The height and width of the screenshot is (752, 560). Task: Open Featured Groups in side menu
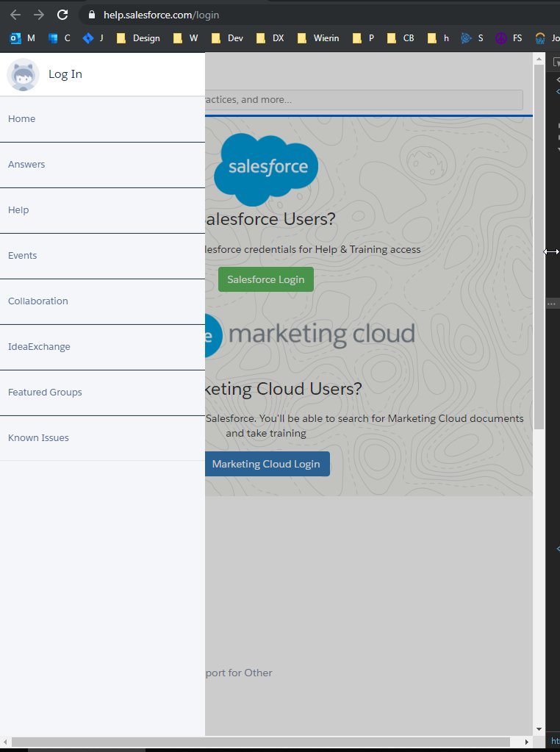point(102,393)
